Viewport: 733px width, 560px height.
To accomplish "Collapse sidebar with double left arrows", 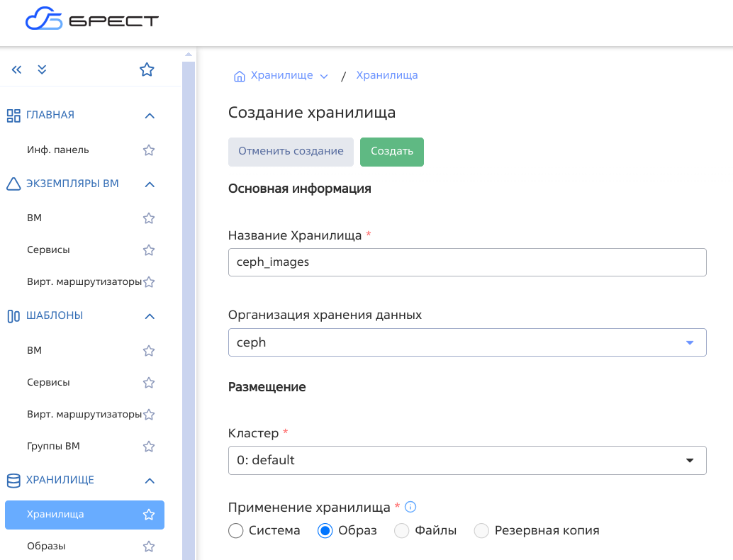I will (17, 69).
